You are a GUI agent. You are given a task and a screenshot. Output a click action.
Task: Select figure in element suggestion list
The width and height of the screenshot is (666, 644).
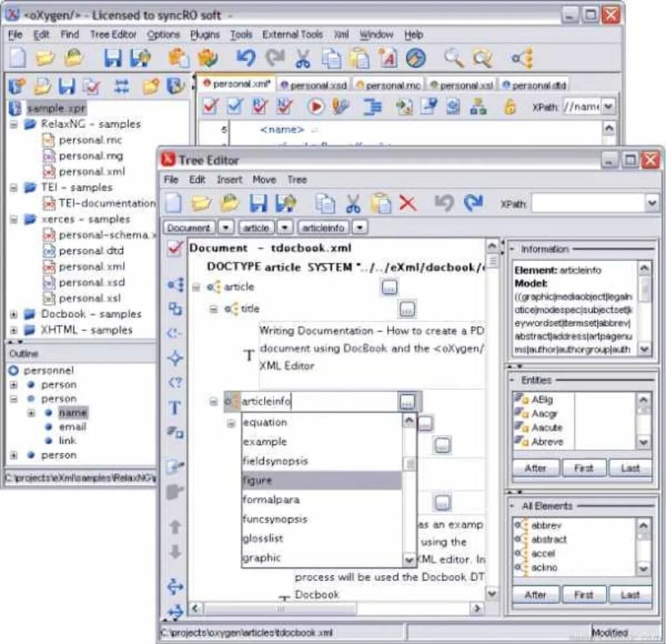tap(321, 481)
